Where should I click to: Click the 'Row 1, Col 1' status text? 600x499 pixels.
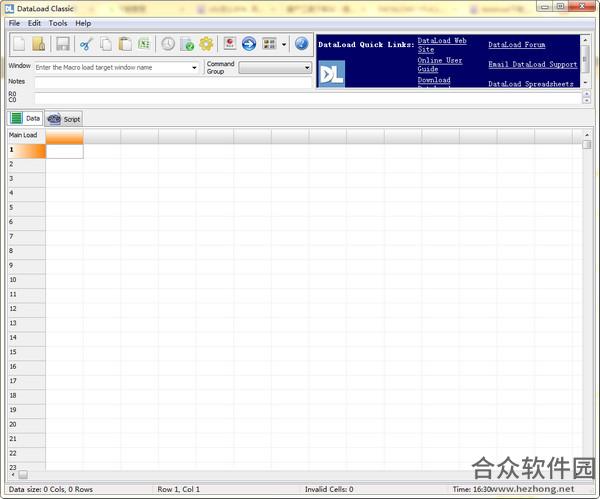(x=178, y=489)
